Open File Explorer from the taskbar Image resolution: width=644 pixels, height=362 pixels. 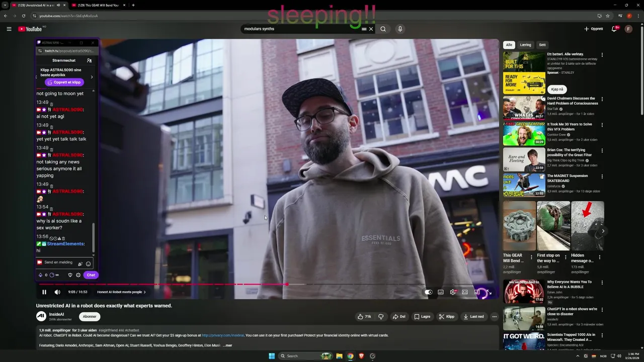pos(339,356)
